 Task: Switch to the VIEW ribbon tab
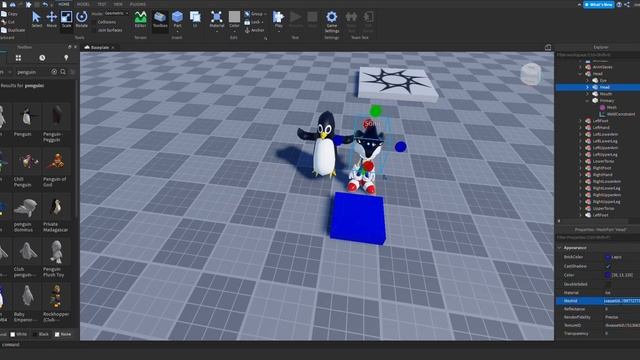tap(118, 4)
